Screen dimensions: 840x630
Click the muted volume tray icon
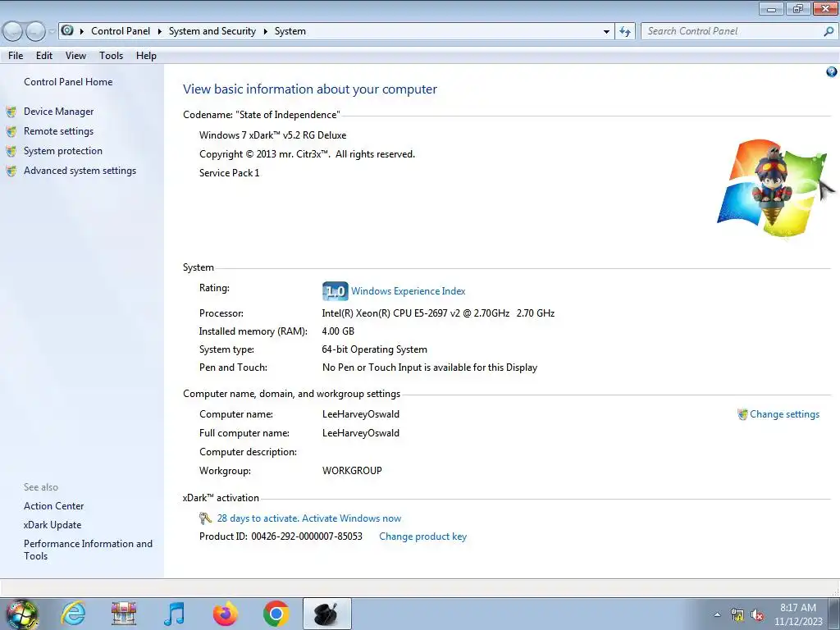(757, 615)
